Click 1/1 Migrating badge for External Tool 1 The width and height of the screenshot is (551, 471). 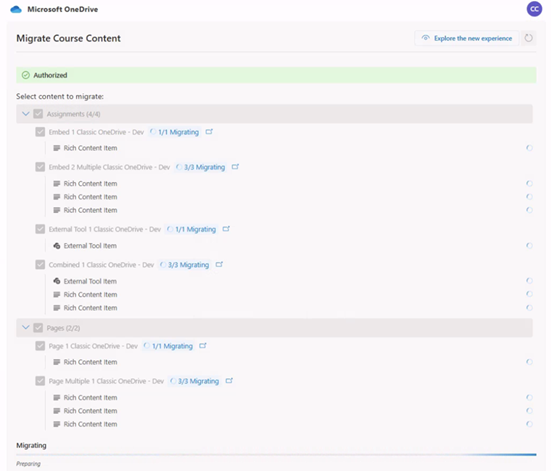pos(192,230)
